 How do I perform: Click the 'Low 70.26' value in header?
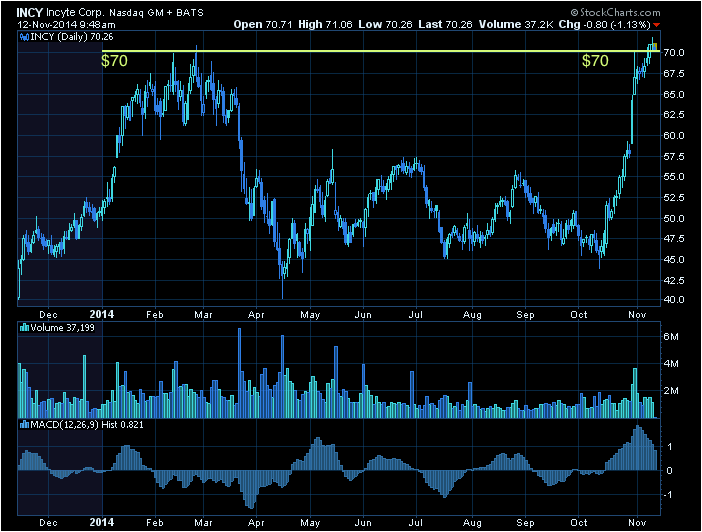(x=385, y=25)
